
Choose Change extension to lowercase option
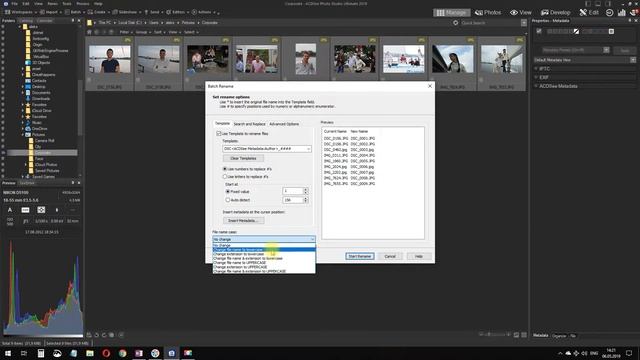click(x=264, y=254)
